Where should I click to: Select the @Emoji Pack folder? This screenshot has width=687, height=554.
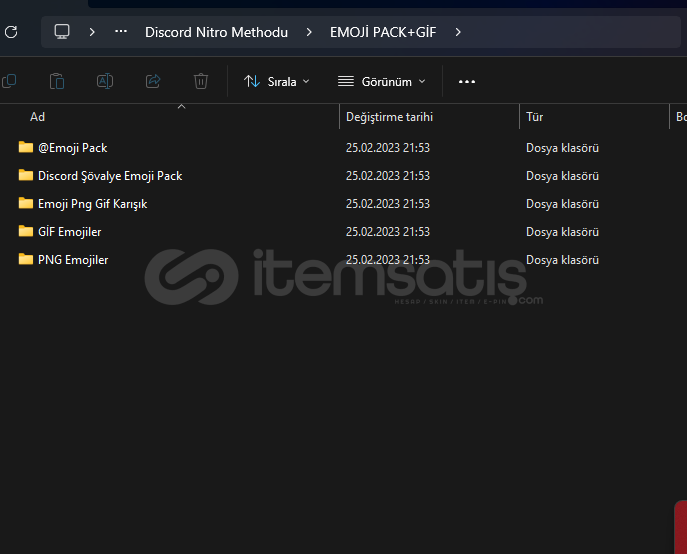coord(72,148)
